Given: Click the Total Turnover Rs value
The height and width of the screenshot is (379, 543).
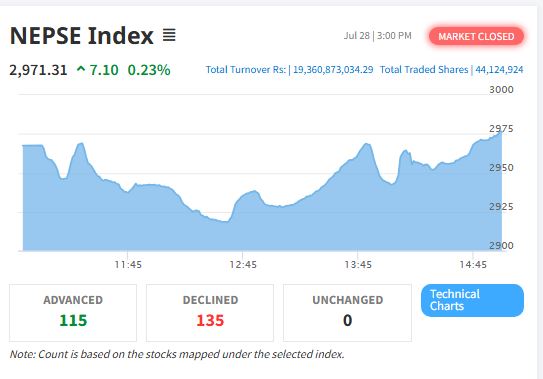Looking at the screenshot, I should tap(333, 70).
